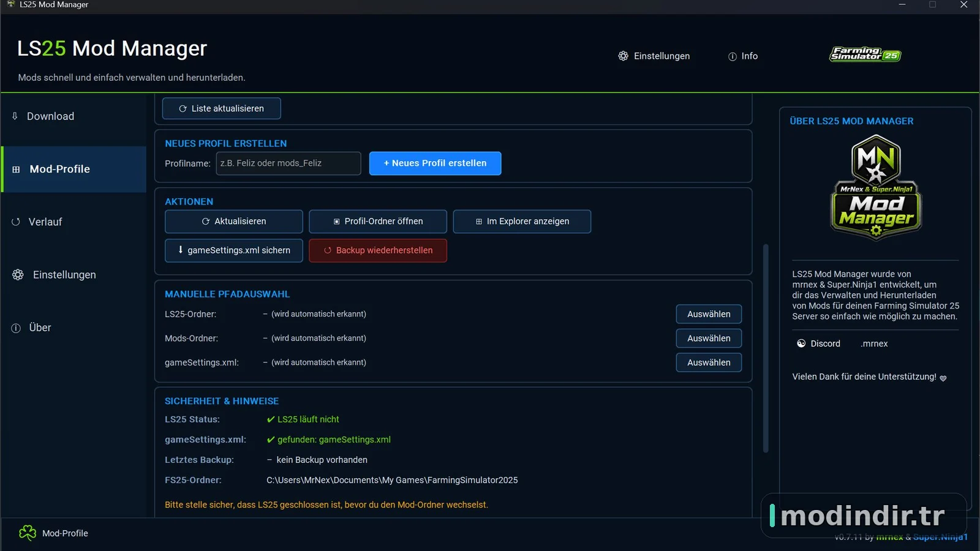Choose gameSettings.xml with its Auswählen button
Screen dimensions: 980x551
[x=709, y=362]
